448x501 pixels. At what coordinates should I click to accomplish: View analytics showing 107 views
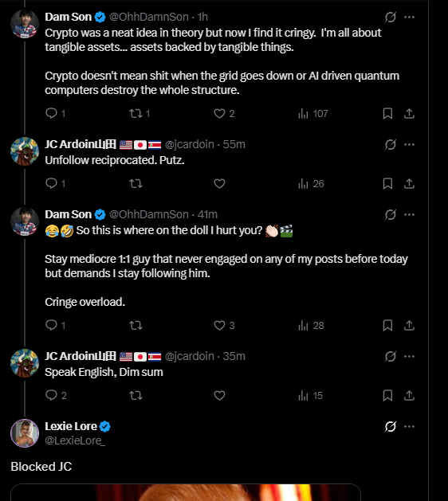313,113
